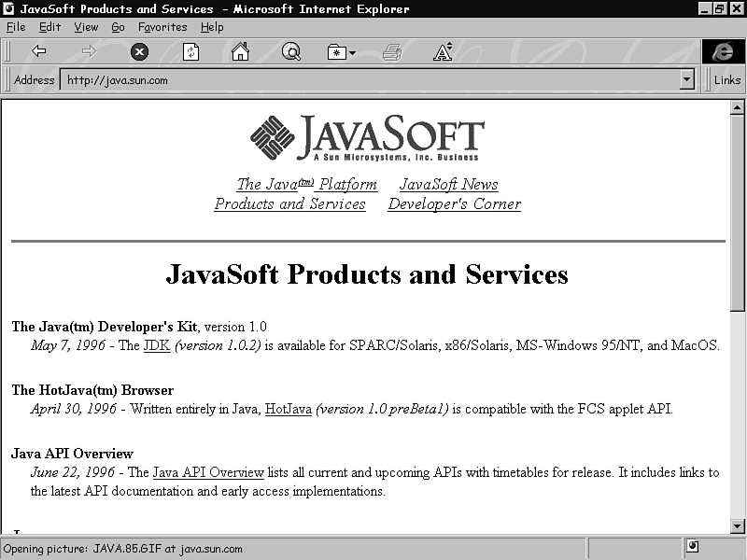Click the Forward arrow toolbar button

click(x=89, y=51)
